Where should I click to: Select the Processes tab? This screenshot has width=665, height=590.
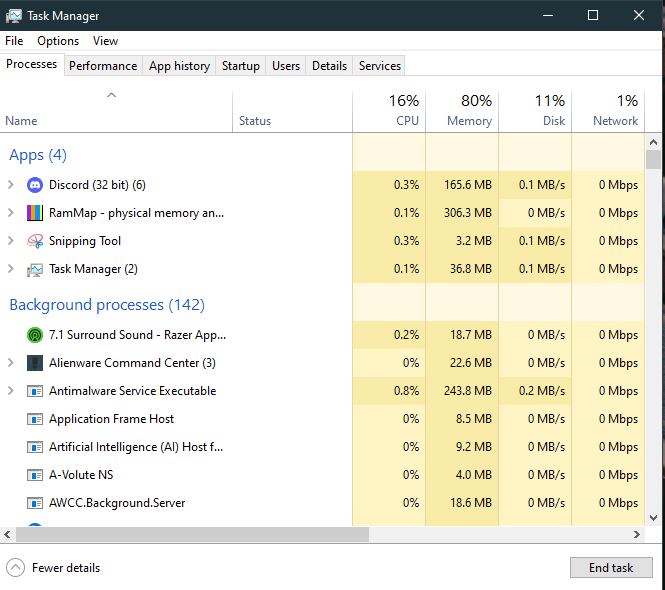32,64
